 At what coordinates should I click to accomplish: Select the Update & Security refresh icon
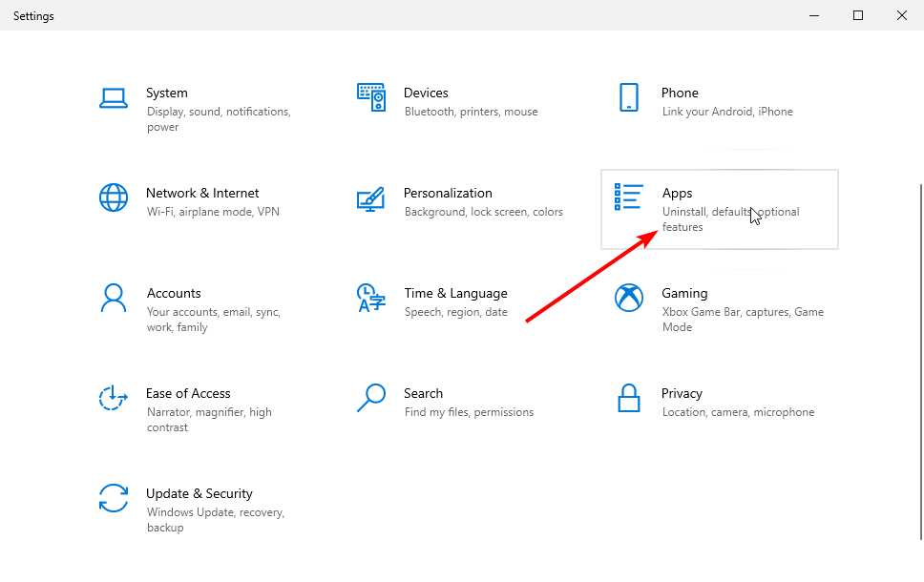[x=114, y=498]
